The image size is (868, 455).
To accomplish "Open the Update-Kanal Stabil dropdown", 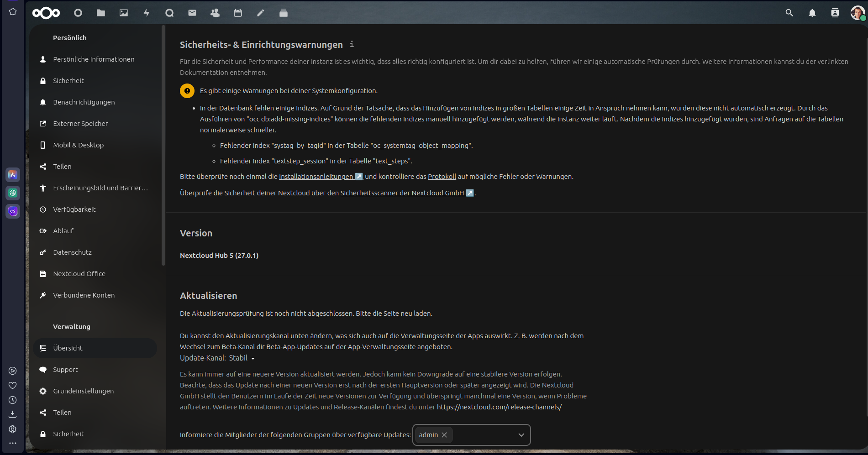I will coord(242,358).
